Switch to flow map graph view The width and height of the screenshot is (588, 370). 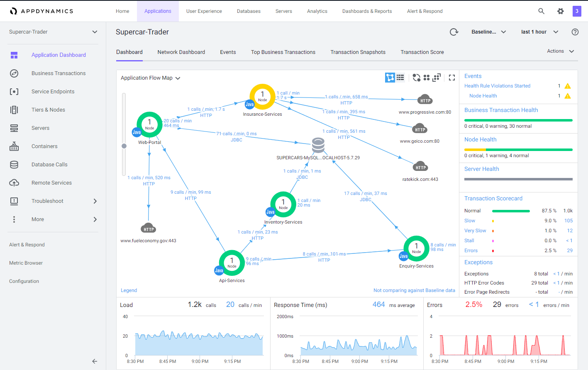pos(390,78)
